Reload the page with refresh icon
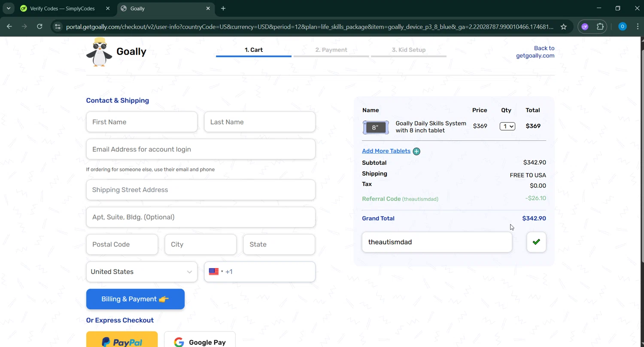 pos(39,27)
